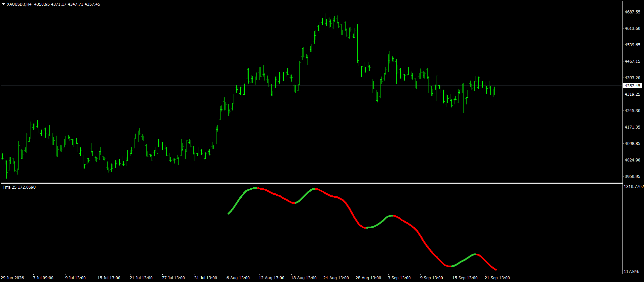Click the triangle arrow beside XAUUSD.r,H4
644x282 pixels.
[x=3, y=4]
